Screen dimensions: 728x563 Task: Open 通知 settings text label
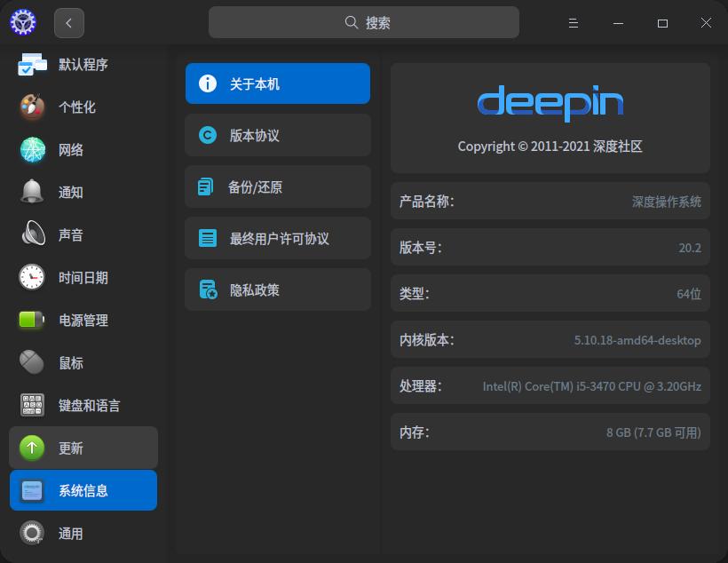pyautogui.click(x=70, y=192)
